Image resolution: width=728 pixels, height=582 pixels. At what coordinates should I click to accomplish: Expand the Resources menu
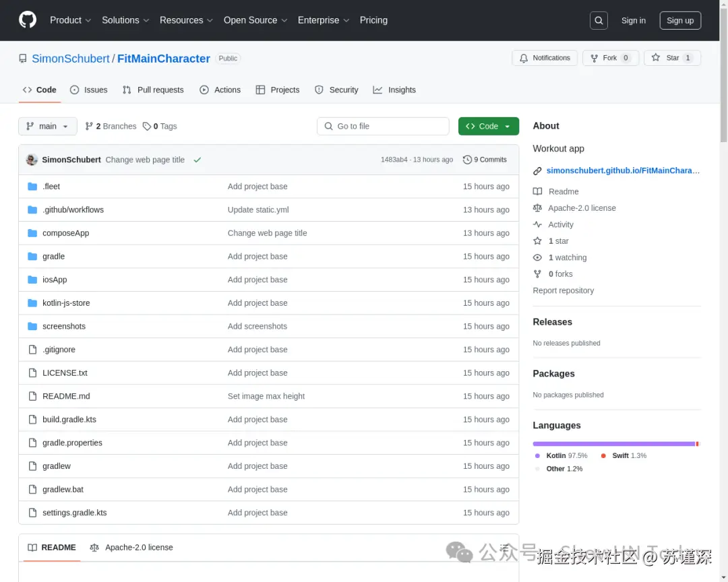click(186, 20)
